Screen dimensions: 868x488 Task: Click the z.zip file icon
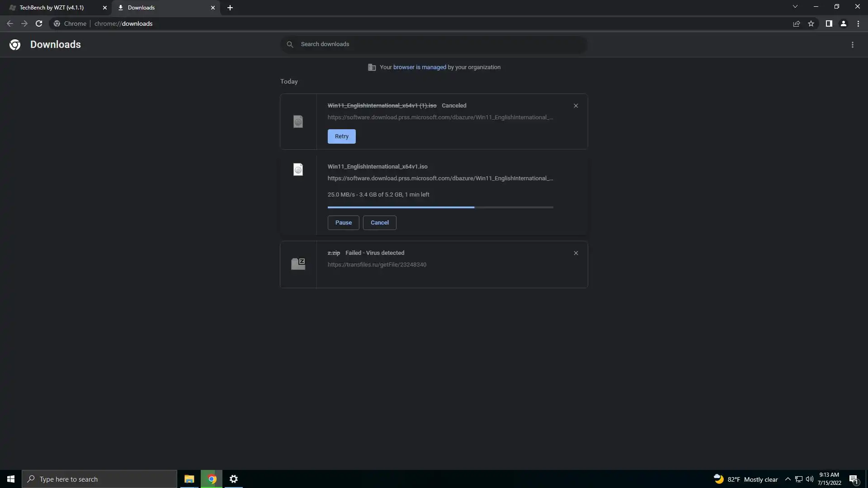(298, 264)
